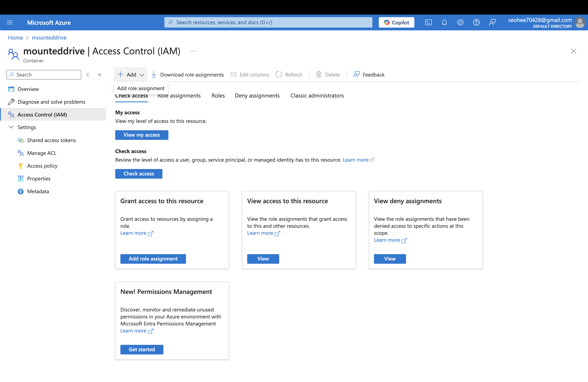Image resolution: width=588 pixels, height=382 pixels.
Task: Click the Feedback toolbar button
Action: click(368, 75)
